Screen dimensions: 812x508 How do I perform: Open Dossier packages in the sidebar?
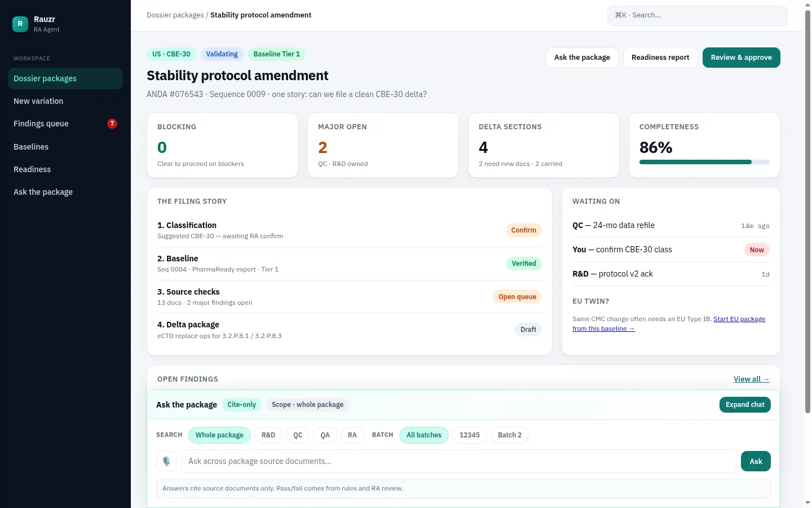point(65,78)
